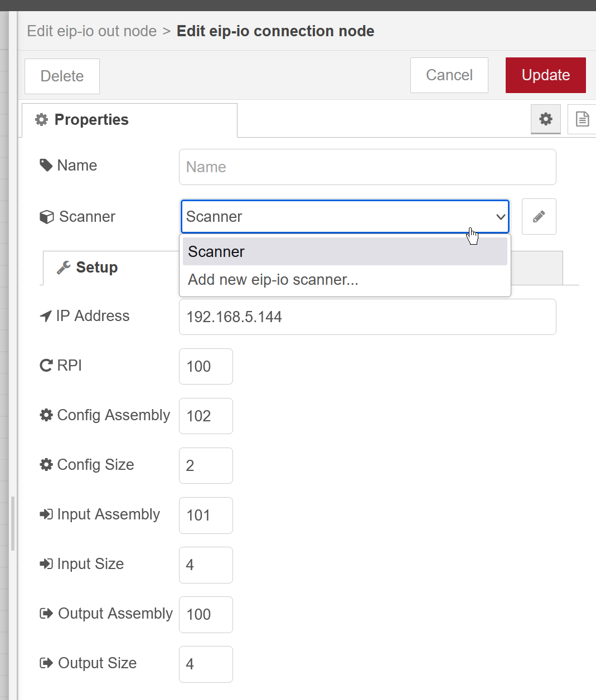
Task: Click the Config Size field
Action: tap(206, 465)
